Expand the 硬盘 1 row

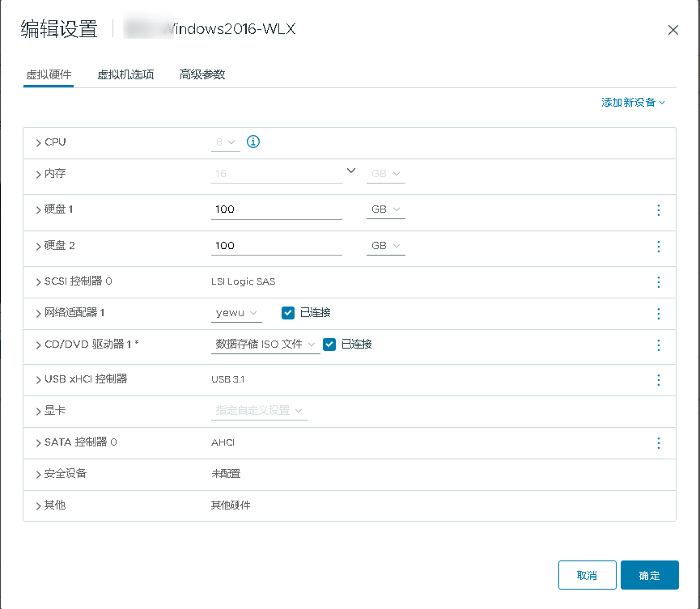pyautogui.click(x=39, y=210)
